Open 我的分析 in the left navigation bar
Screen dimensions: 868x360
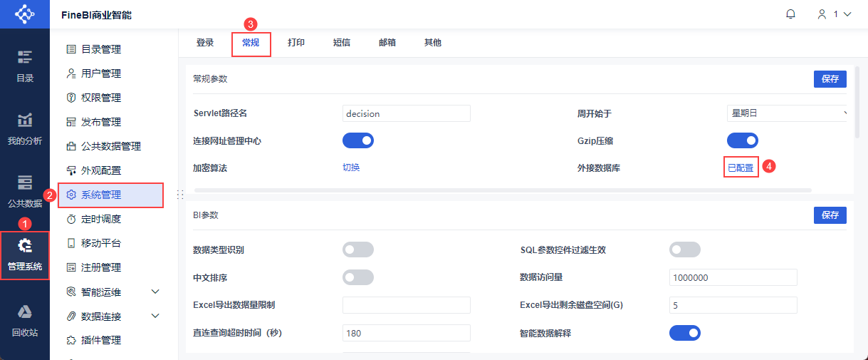pos(25,129)
